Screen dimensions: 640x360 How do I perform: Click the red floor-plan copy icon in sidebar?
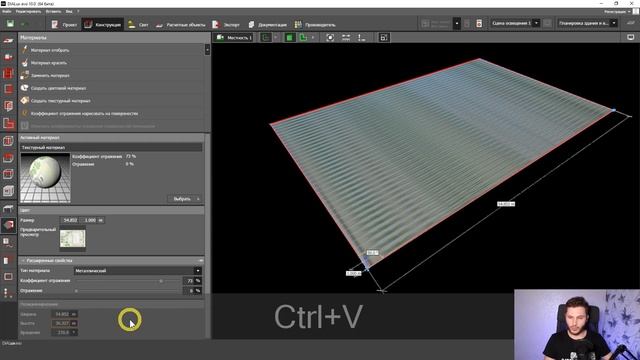click(x=8, y=106)
